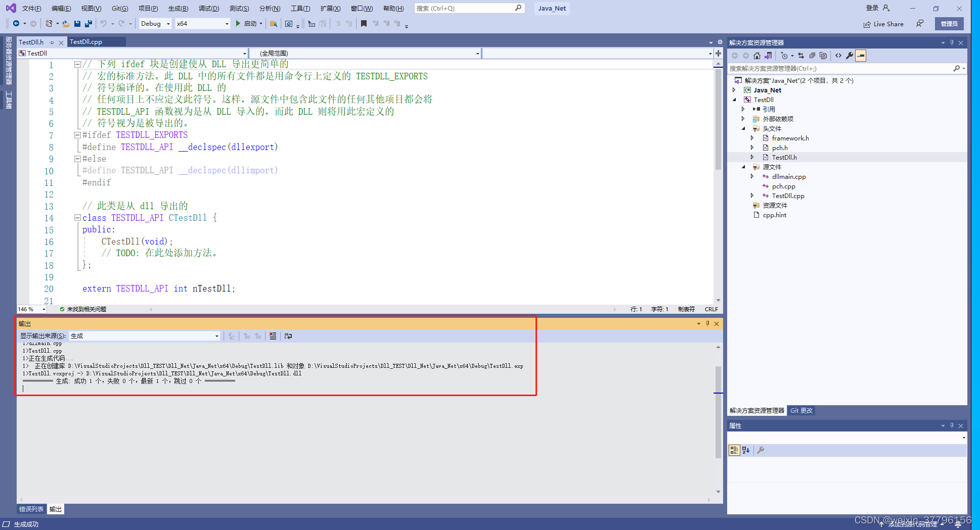980x530 pixels.
Task: Toggle auto-hide pin on Properties panel
Action: coord(952,426)
